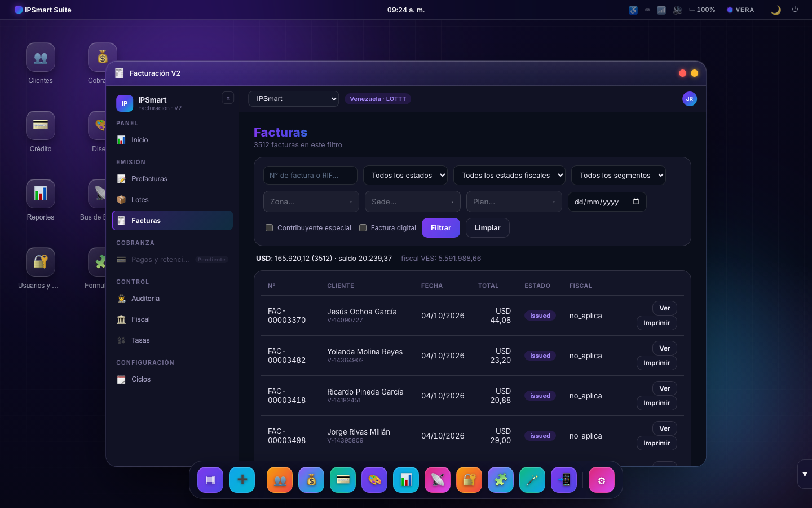Click the plus icon in the dock
The height and width of the screenshot is (508, 812).
[x=242, y=480]
